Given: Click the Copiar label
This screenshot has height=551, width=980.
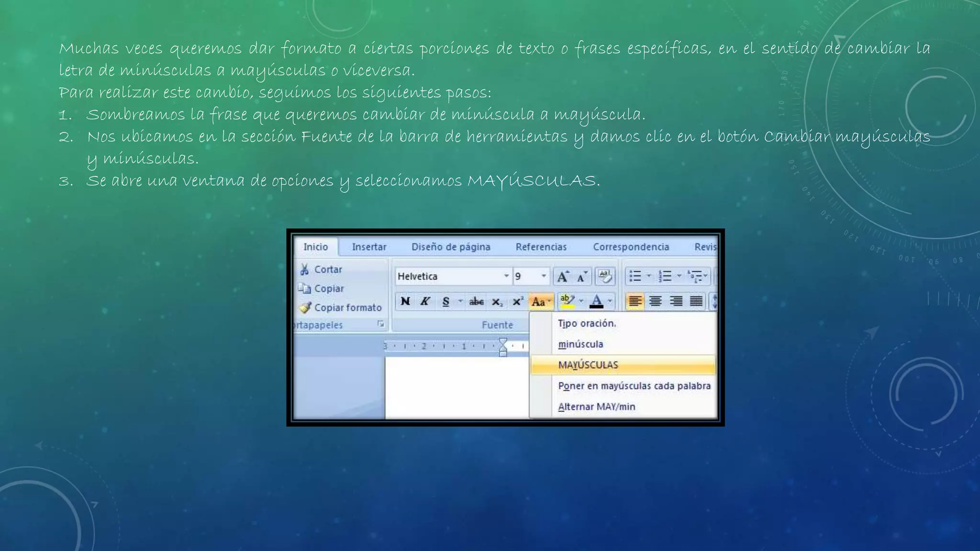Looking at the screenshot, I should pos(329,288).
